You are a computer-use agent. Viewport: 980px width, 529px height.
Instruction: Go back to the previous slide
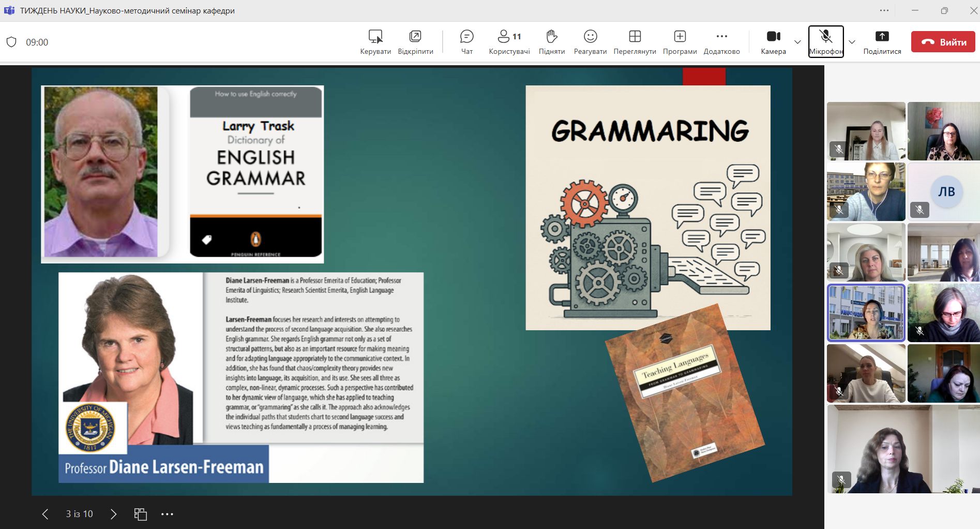click(45, 514)
